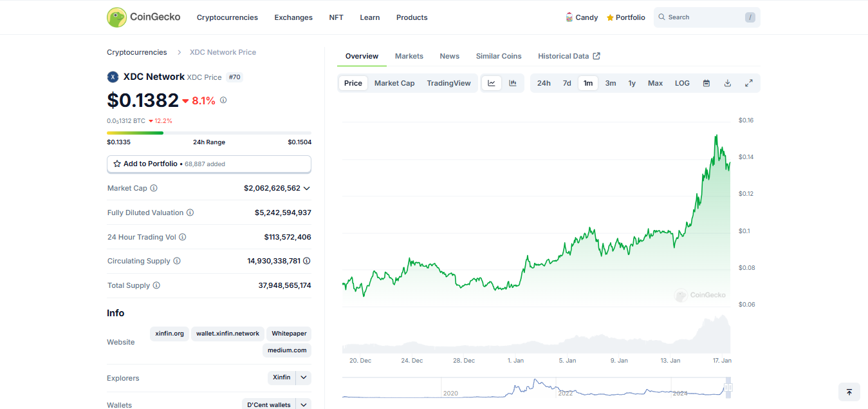Screen dimensions: 868x409
Task: Click the CoinGecko logo
Action: point(143,17)
